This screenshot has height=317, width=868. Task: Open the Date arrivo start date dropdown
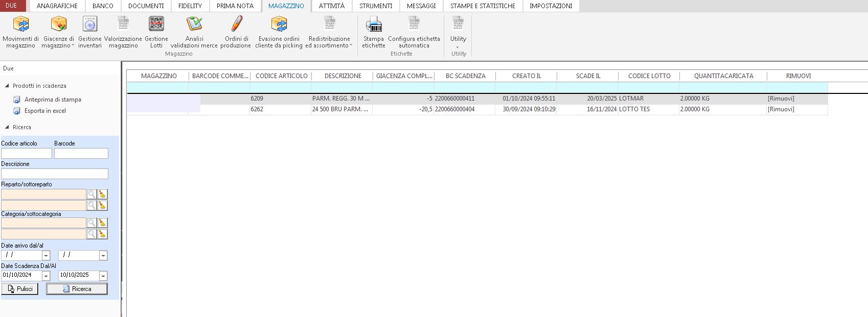(46, 255)
